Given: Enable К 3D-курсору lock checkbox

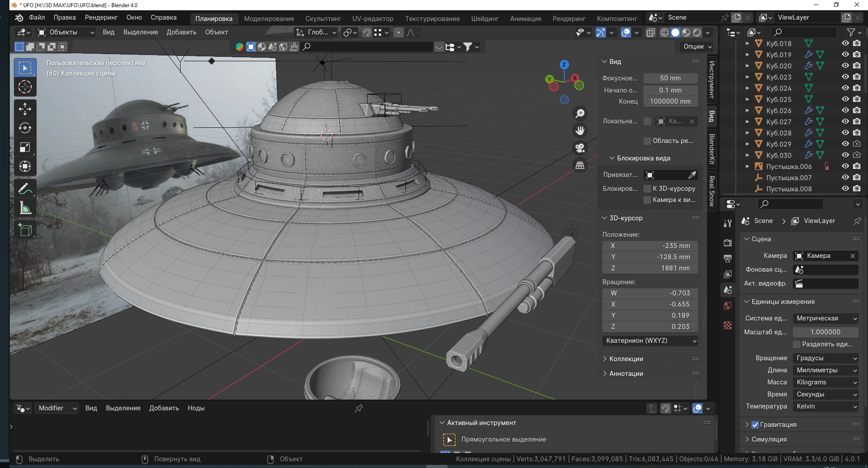Looking at the screenshot, I should tap(647, 189).
